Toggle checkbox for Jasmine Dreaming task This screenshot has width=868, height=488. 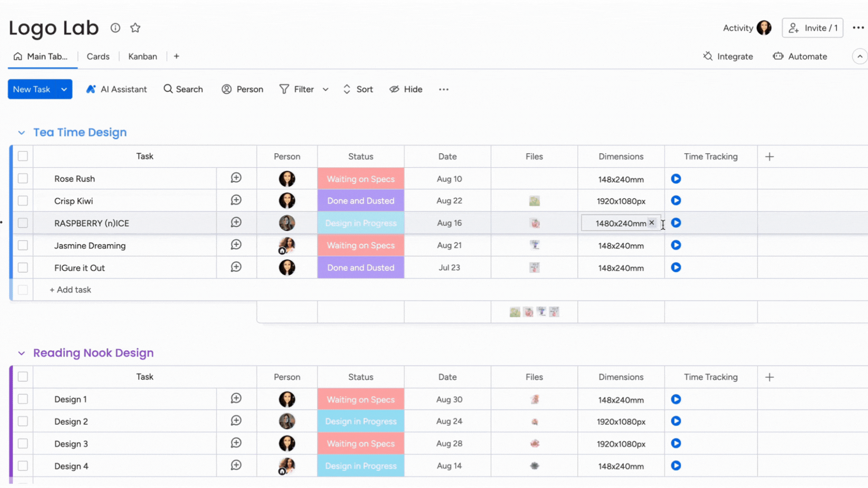click(x=23, y=245)
